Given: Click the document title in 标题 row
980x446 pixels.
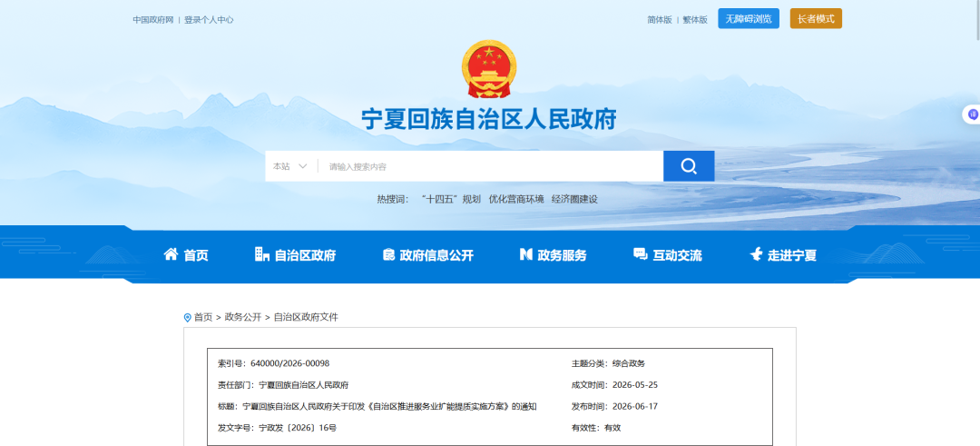Looking at the screenshot, I should click(389, 407).
